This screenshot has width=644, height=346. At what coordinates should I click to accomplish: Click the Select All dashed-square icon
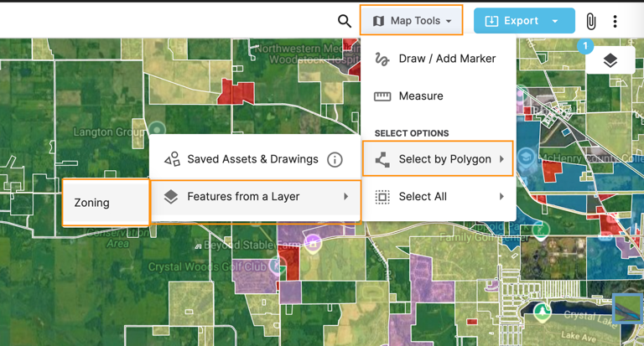(x=382, y=197)
